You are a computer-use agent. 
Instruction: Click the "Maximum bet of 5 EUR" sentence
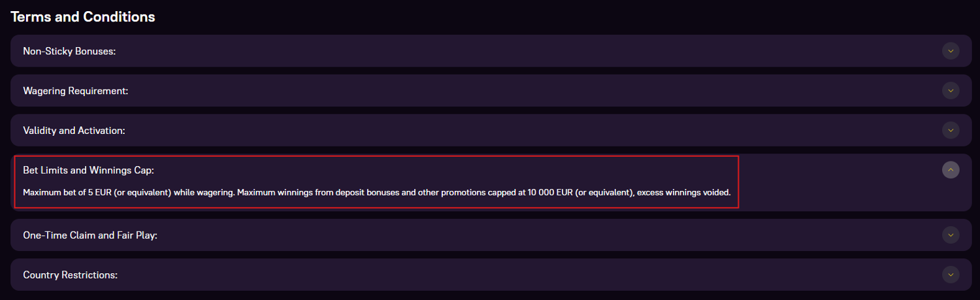(128, 193)
